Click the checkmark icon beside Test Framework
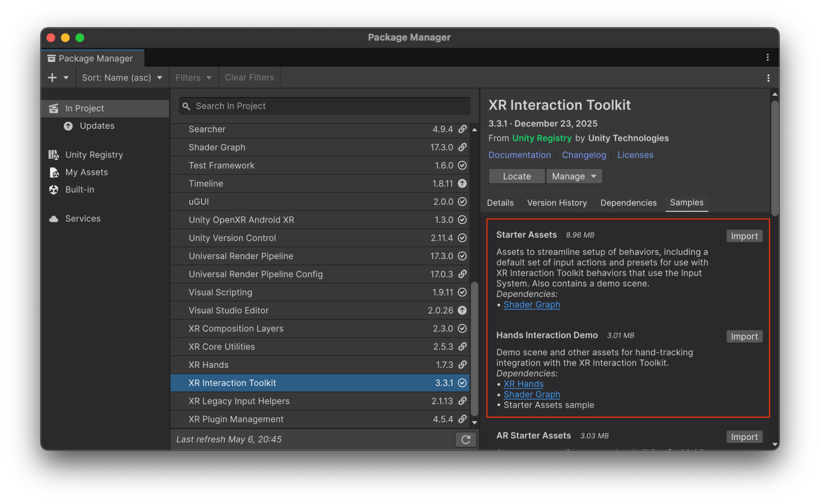The height and width of the screenshot is (504, 820). pos(462,166)
